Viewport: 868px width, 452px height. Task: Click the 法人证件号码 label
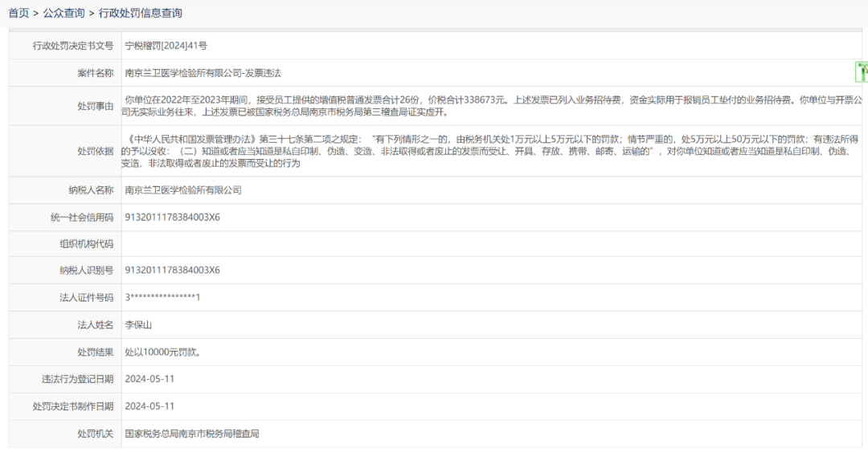point(86,298)
